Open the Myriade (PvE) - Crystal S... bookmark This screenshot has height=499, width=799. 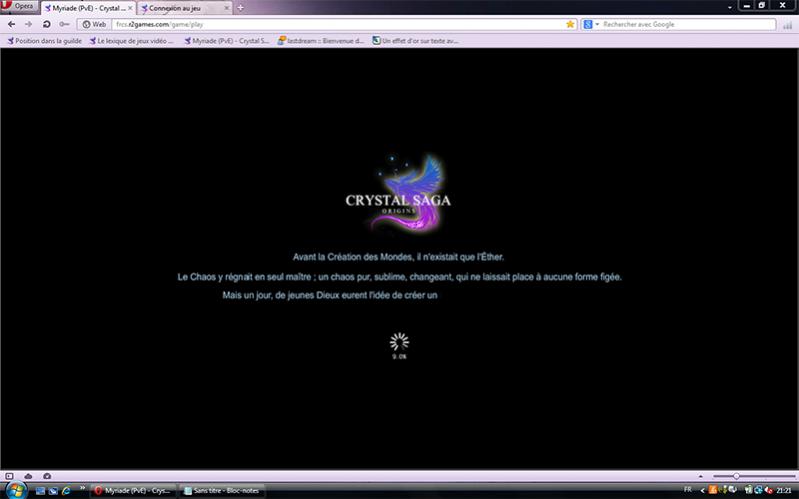(x=227, y=41)
